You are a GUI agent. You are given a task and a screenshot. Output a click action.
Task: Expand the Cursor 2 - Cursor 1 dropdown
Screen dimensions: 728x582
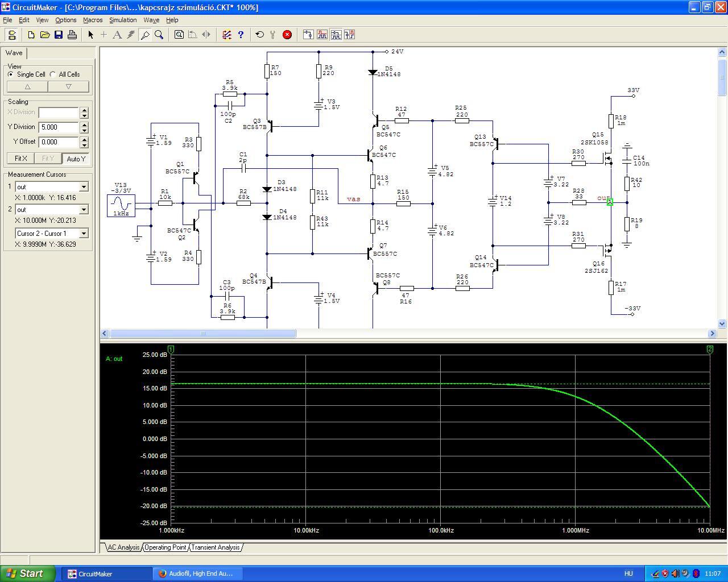pyautogui.click(x=84, y=234)
